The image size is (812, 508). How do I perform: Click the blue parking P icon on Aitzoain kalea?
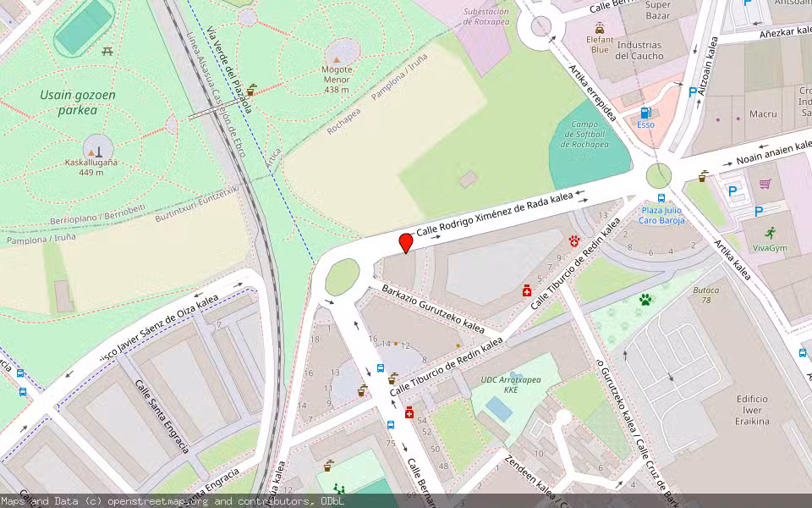pyautogui.click(x=693, y=91)
